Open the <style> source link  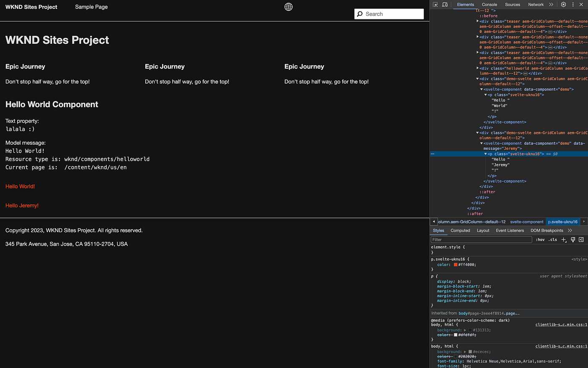[579, 259]
